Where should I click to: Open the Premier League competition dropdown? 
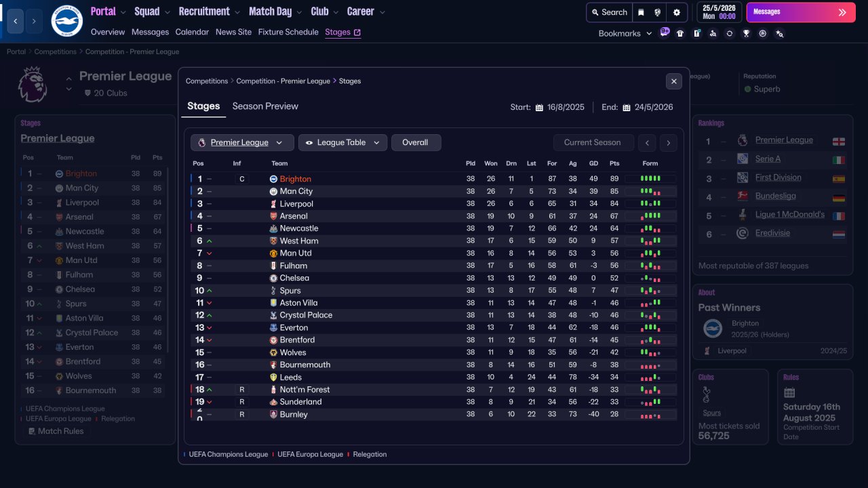tap(242, 142)
